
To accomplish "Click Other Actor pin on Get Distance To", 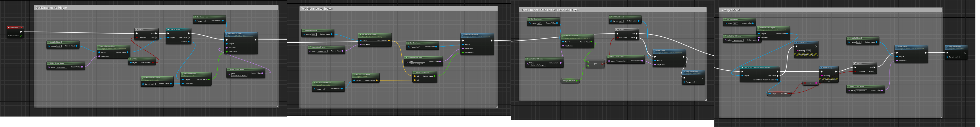I will click(183, 83).
